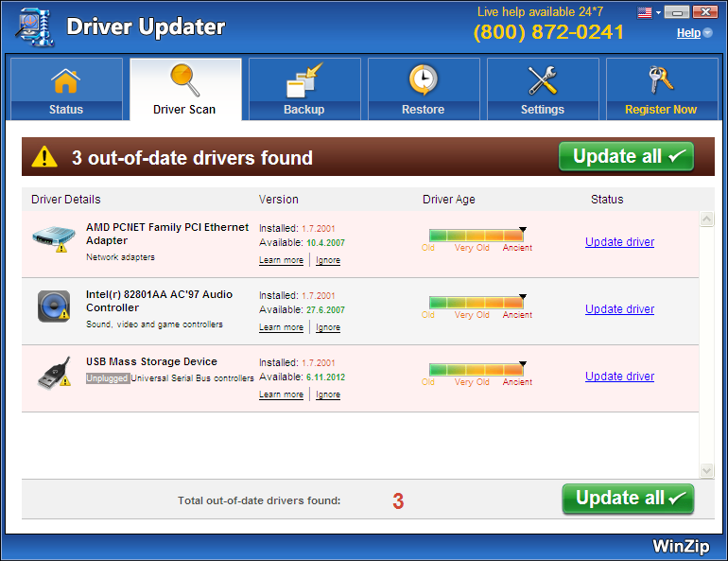Ignore the AMD PCNET Ethernet driver update

coord(328,260)
